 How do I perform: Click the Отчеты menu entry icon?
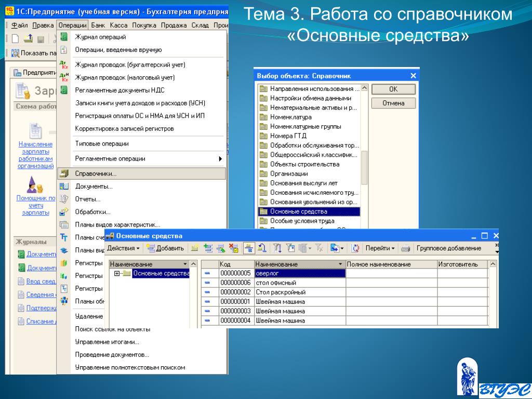pos(64,199)
